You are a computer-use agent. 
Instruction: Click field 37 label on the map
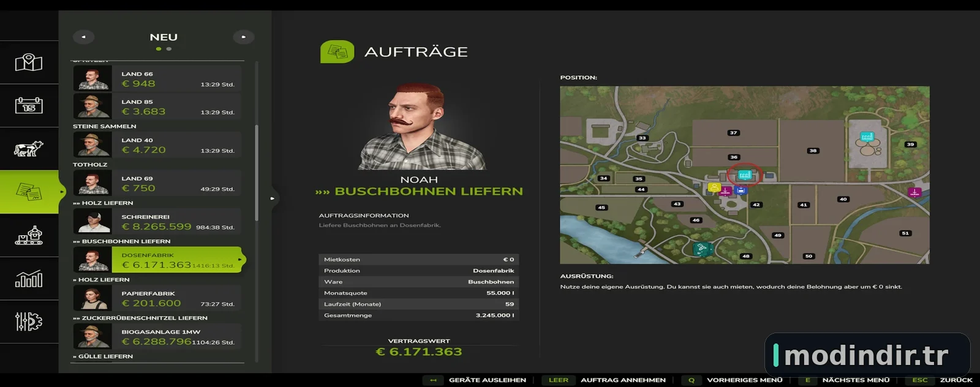click(733, 133)
